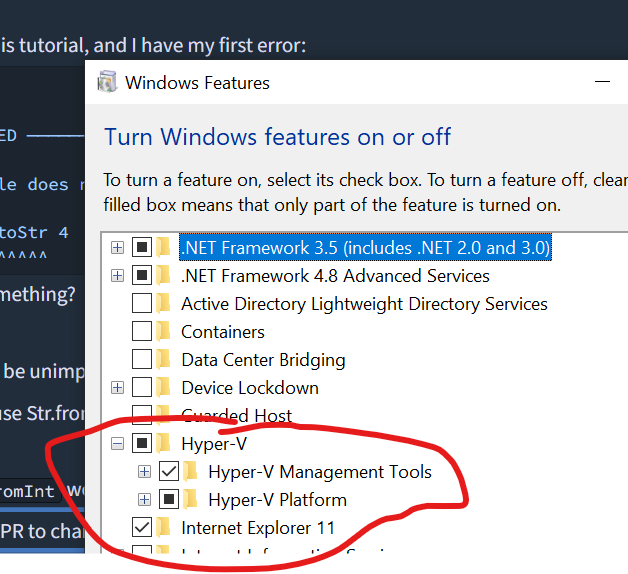Toggle the Hyper-V Platform checkbox
Image resolution: width=628 pixels, height=574 pixels.
(x=169, y=499)
